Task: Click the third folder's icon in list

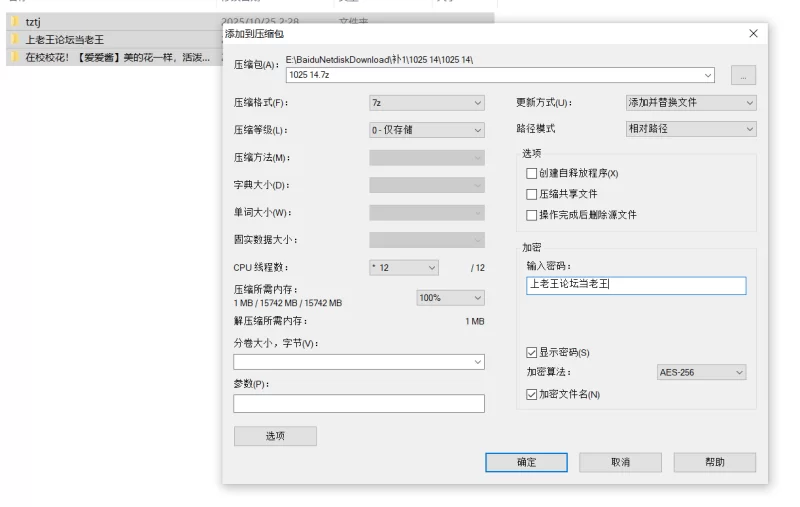Action: pos(15,57)
